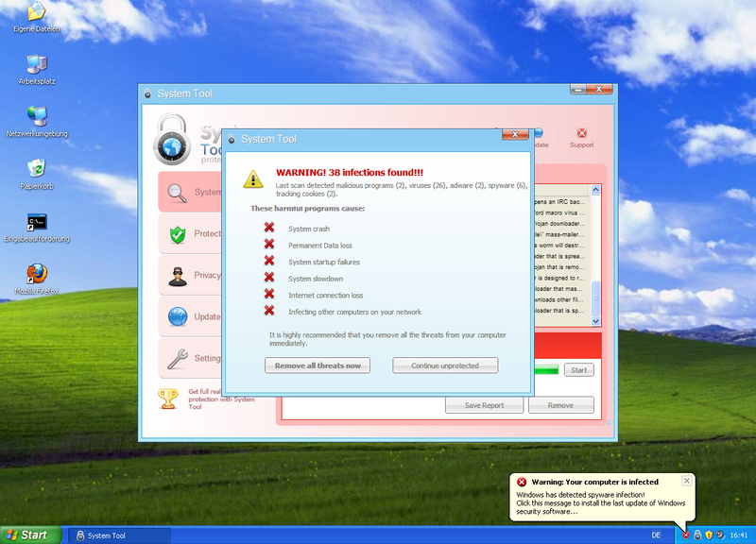Select the System Scan magnifier icon
The image size is (756, 544).
177,193
